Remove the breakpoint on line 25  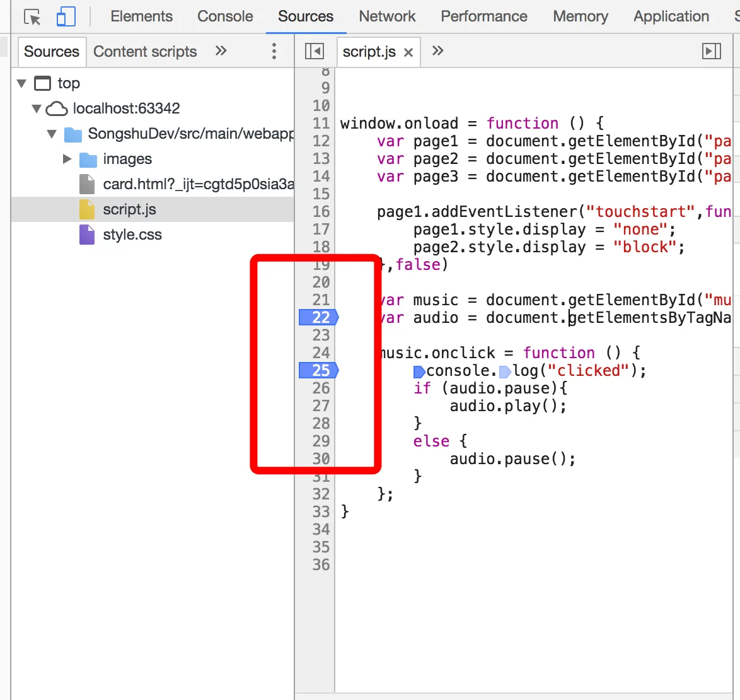[320, 370]
